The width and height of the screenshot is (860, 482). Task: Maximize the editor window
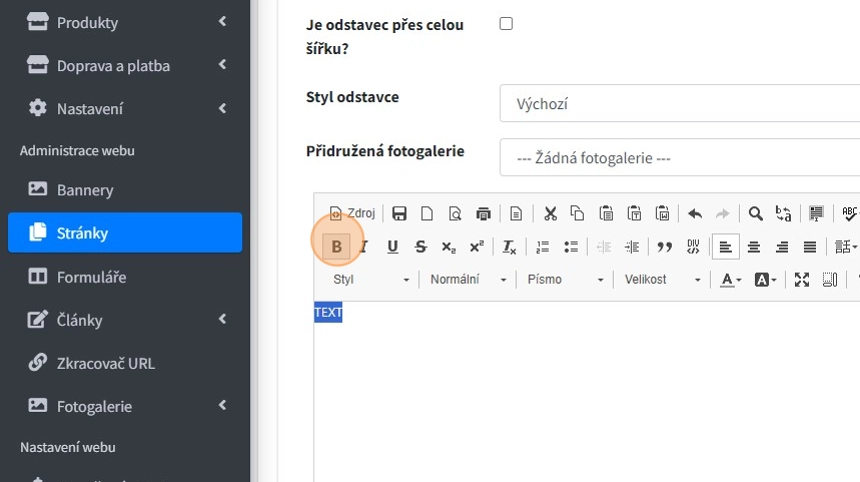801,280
